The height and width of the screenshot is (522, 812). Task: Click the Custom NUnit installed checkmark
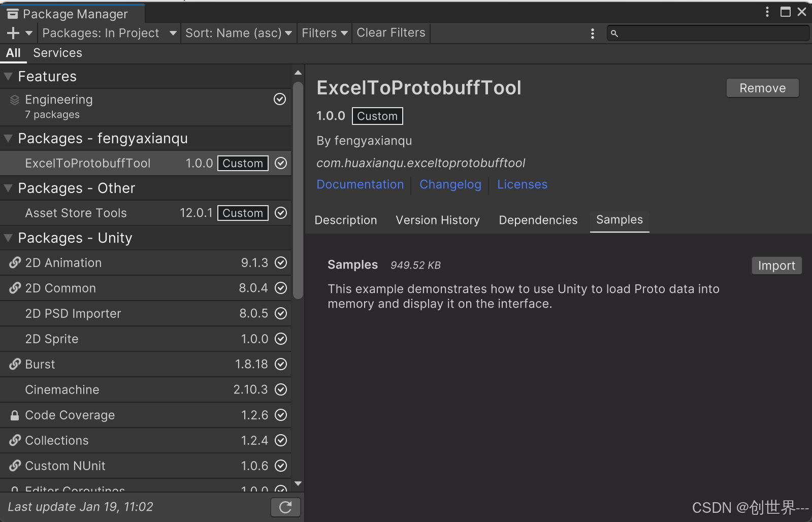tap(281, 466)
